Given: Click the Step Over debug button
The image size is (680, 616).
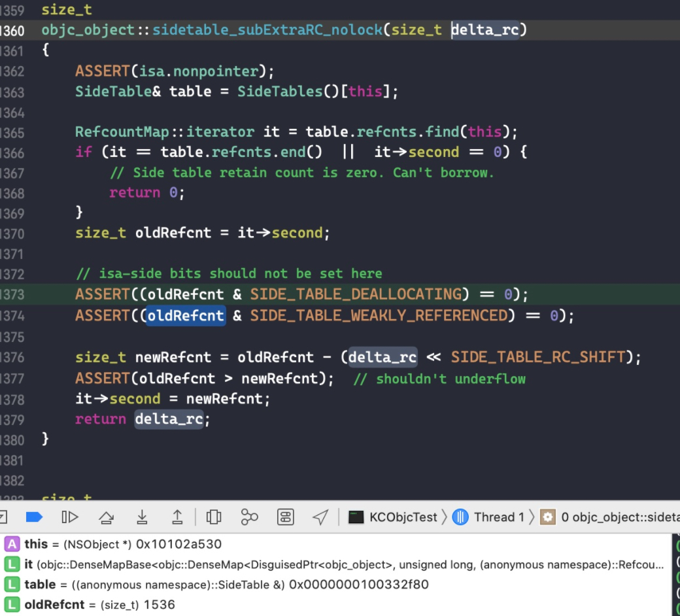Looking at the screenshot, I should pyautogui.click(x=106, y=517).
